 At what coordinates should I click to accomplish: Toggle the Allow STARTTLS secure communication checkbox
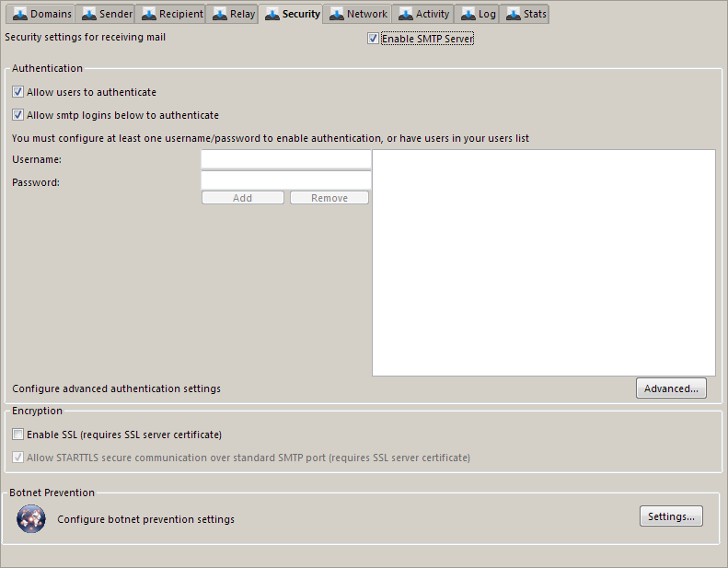point(18,458)
